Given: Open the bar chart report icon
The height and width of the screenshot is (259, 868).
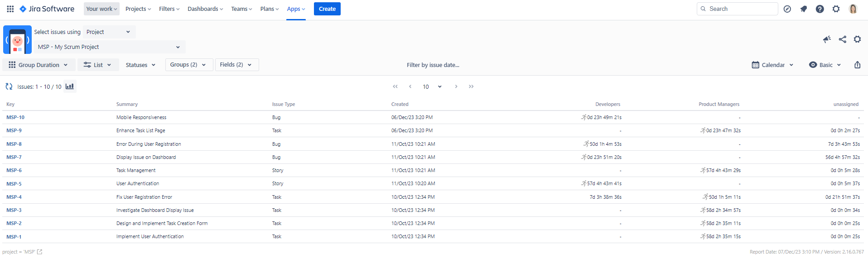Looking at the screenshot, I should 70,86.
